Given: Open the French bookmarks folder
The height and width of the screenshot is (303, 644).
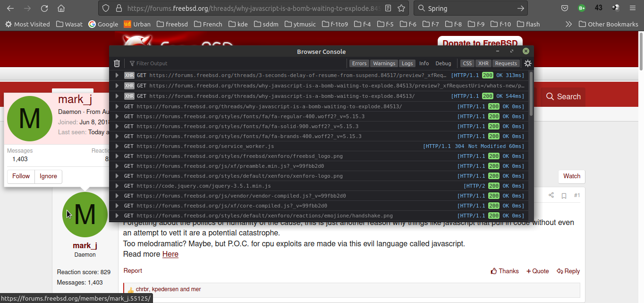Looking at the screenshot, I should click(x=208, y=24).
